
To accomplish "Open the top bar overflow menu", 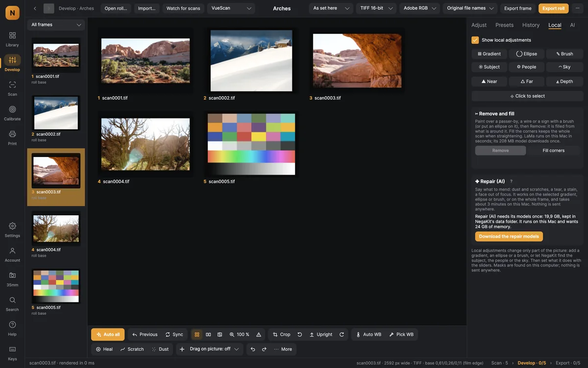I will point(577,8).
